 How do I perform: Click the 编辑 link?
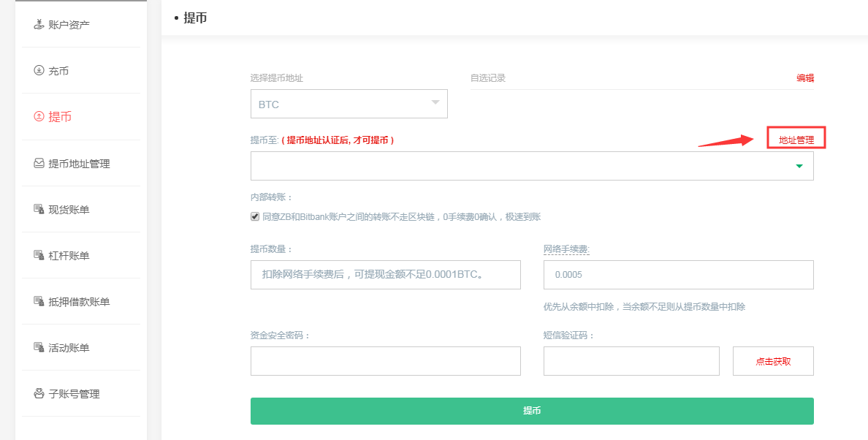click(804, 77)
